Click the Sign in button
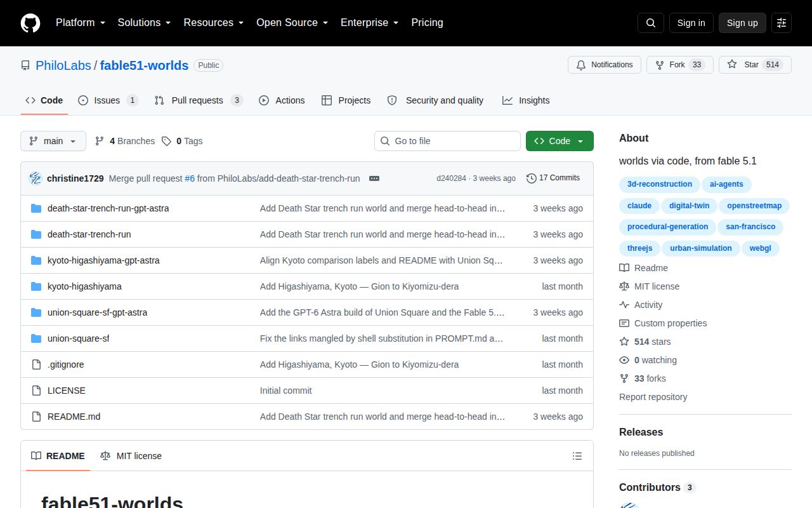The height and width of the screenshot is (508, 812). pos(691,23)
